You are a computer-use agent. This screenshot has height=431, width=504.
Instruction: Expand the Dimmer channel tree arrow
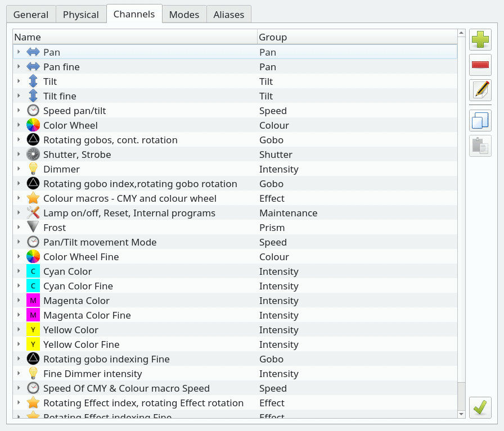pyautogui.click(x=19, y=169)
